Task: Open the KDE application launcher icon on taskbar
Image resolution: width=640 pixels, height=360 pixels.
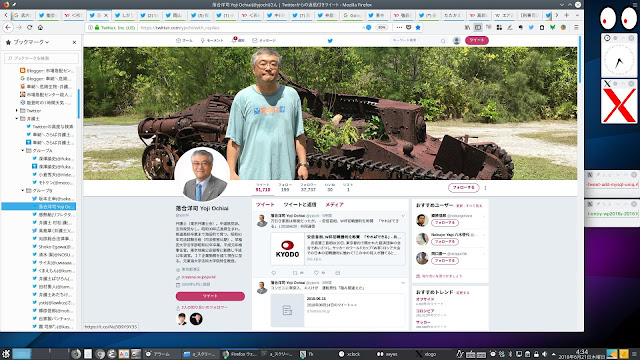Action: click(x=6, y=354)
